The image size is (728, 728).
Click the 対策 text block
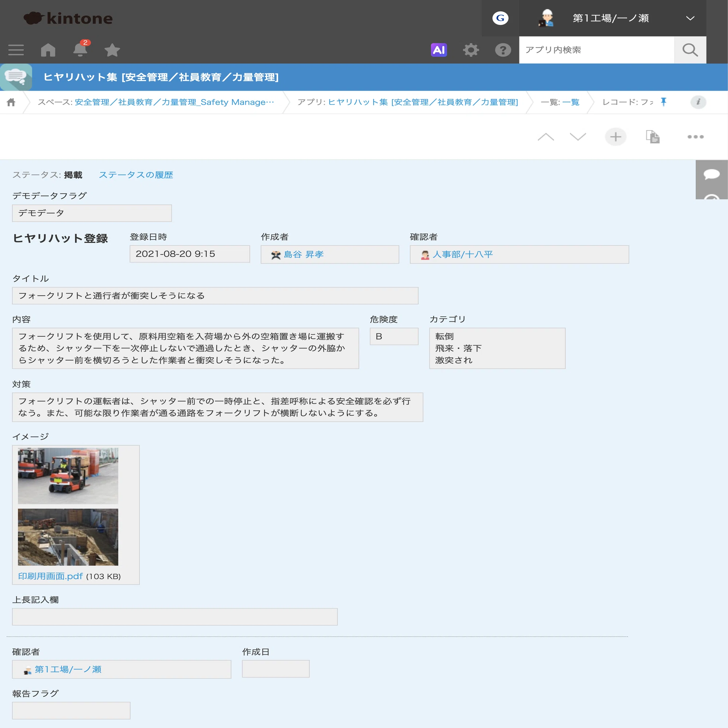click(217, 407)
